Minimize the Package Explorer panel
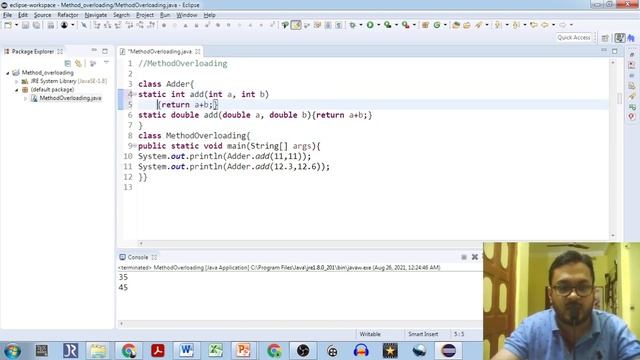Screen dimensions: 640x360 94,51
